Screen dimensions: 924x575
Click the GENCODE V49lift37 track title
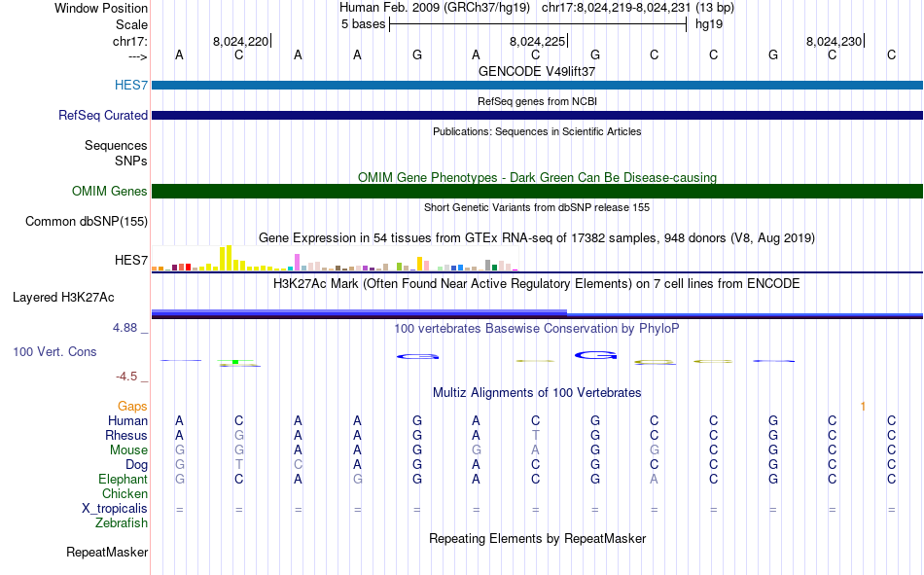pyautogui.click(x=537, y=71)
